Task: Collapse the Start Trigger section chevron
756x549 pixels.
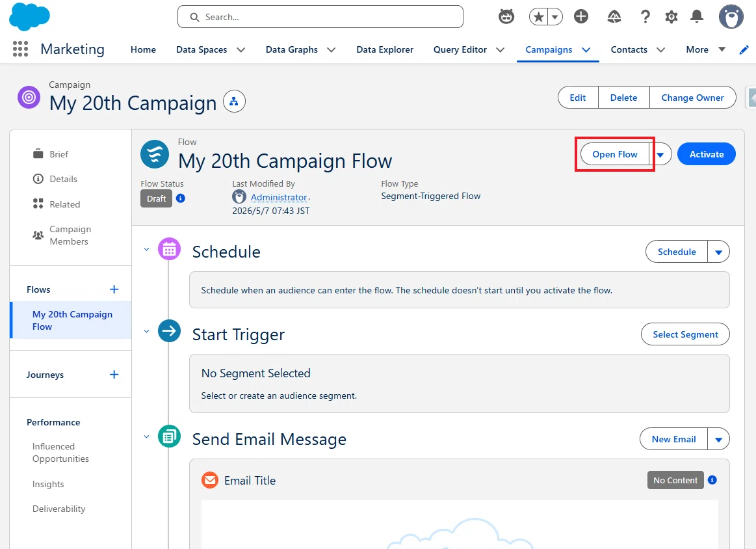Action: tap(146, 331)
